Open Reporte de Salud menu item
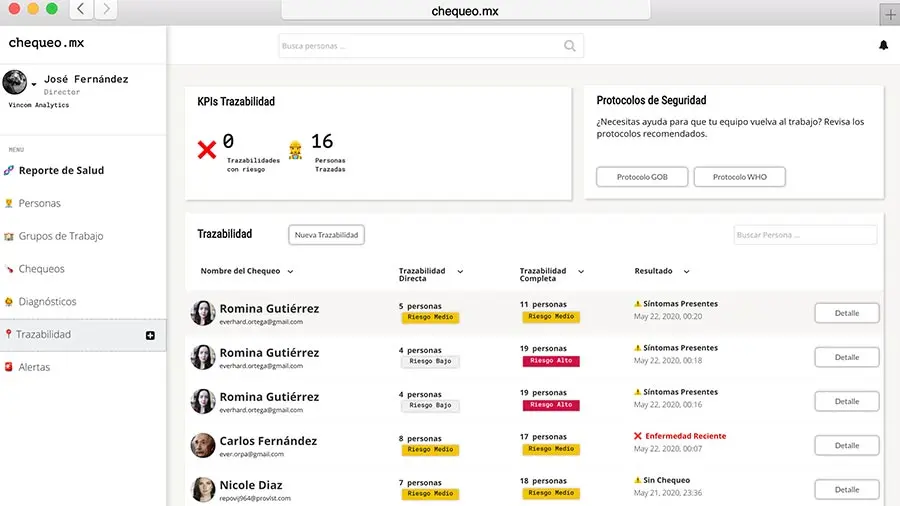The image size is (900, 506). click(61, 170)
